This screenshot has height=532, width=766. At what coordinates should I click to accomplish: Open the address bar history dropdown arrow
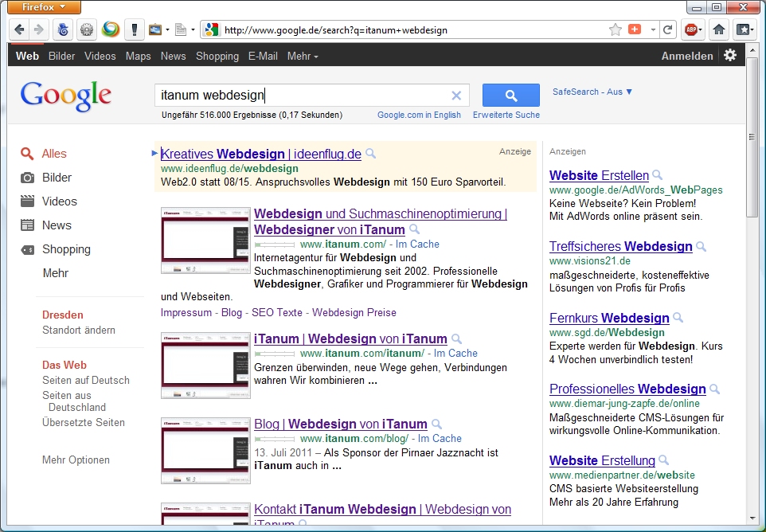pyautogui.click(x=653, y=29)
